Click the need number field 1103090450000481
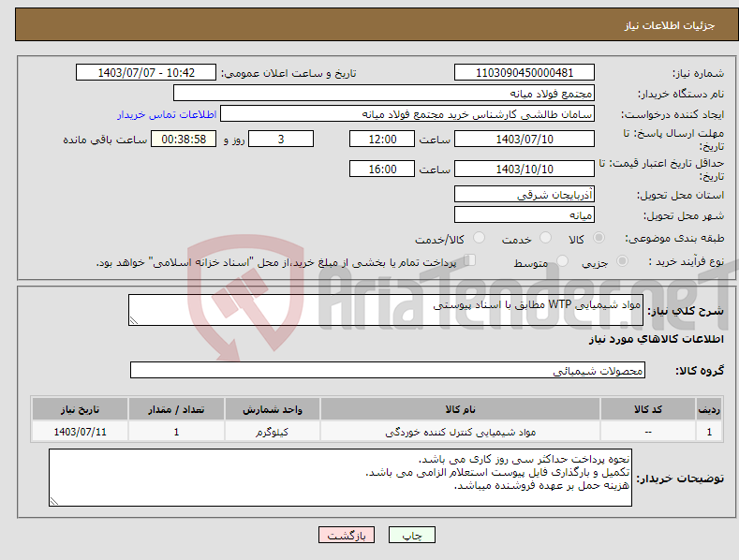This screenshot has height=560, width=739. pyautogui.click(x=525, y=73)
